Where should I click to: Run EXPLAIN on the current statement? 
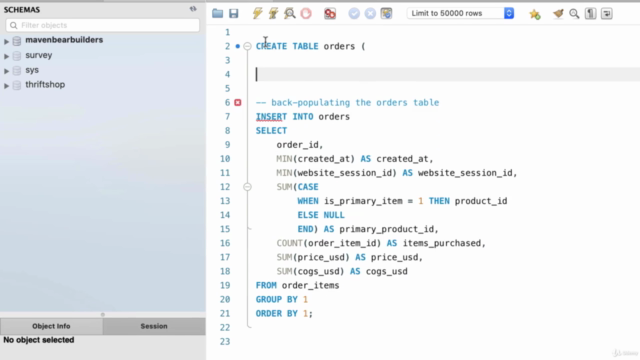[290, 13]
